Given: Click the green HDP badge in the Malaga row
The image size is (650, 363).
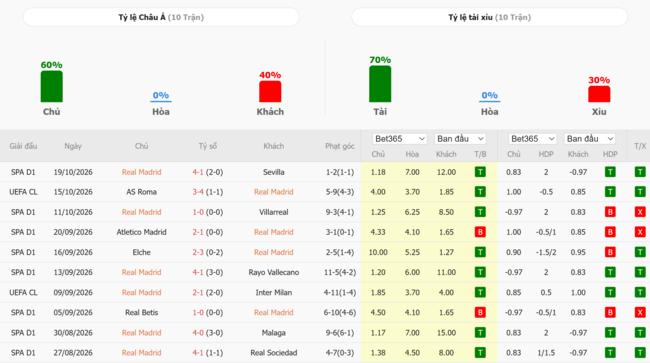Looking at the screenshot, I should [x=610, y=333].
